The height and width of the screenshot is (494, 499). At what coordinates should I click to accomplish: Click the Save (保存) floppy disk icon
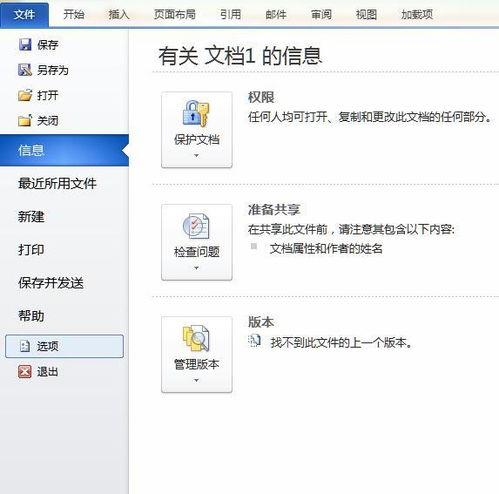[25, 45]
